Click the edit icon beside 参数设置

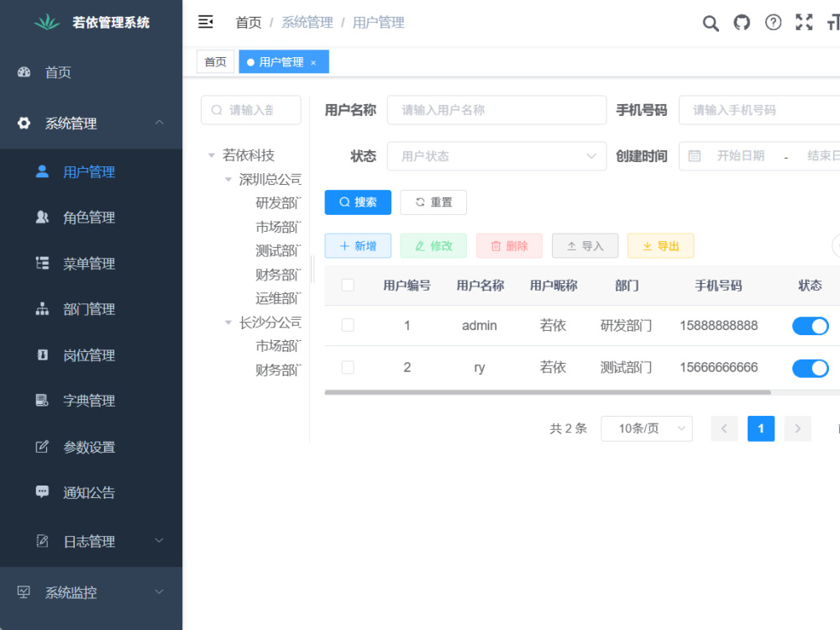[42, 447]
